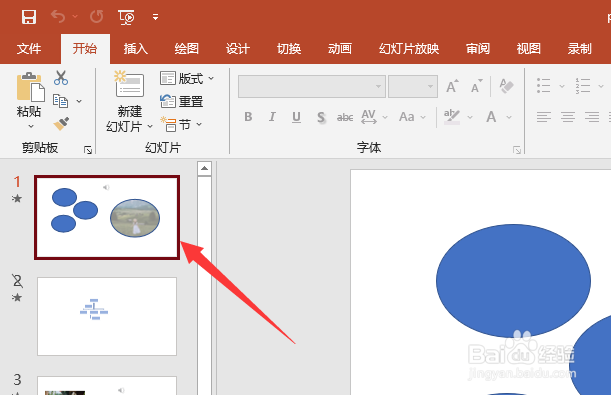Click the slide panel scroll up arrow
The image size is (611, 395).
[205, 169]
